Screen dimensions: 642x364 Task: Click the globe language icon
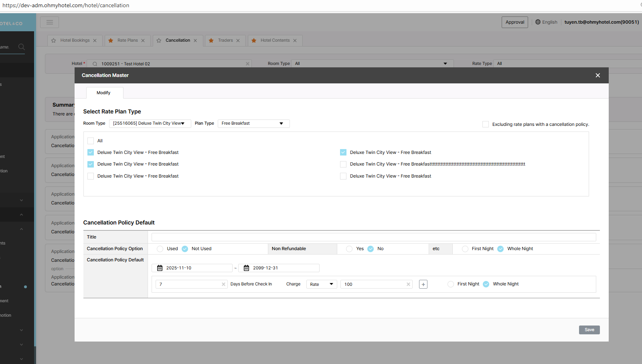[x=538, y=22]
